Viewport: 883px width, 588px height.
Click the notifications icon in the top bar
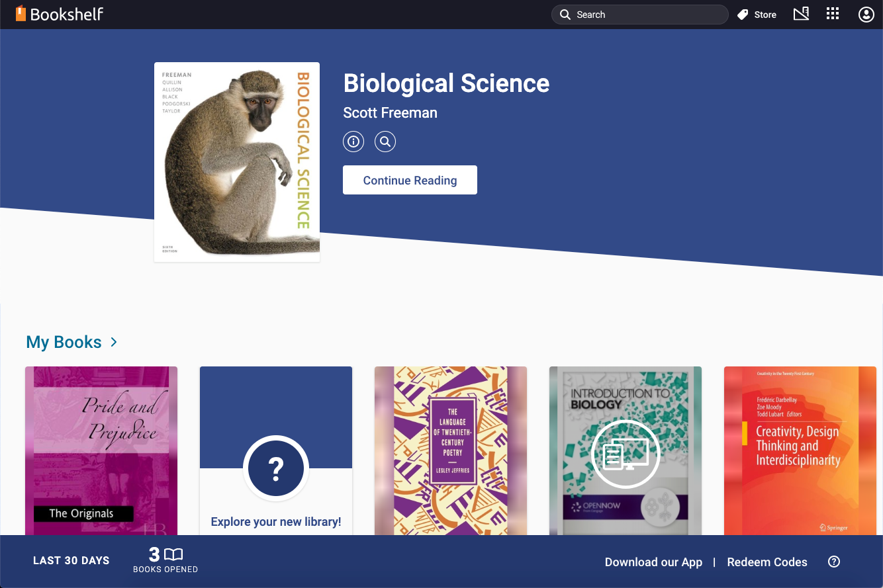click(801, 14)
